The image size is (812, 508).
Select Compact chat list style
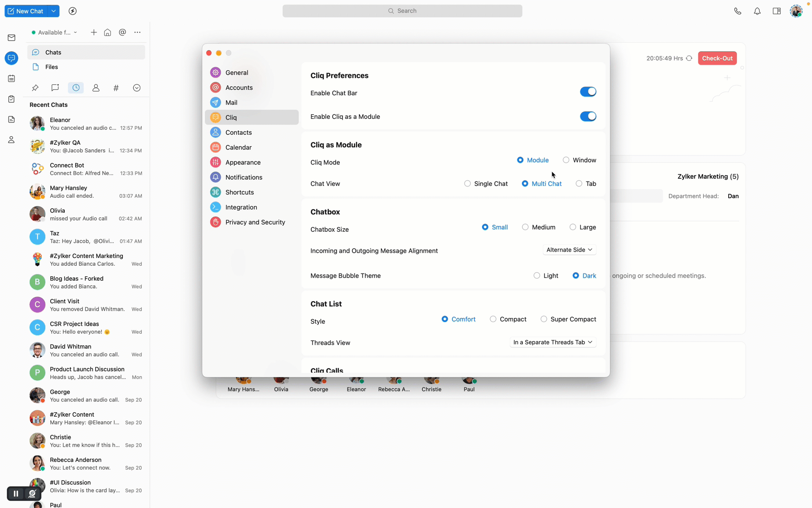click(508, 319)
